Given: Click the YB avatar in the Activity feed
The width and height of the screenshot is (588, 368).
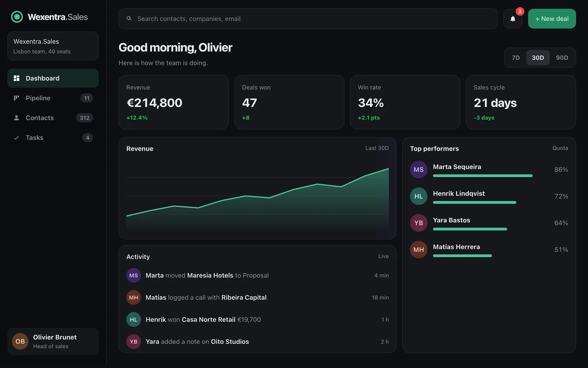Looking at the screenshot, I should (134, 342).
